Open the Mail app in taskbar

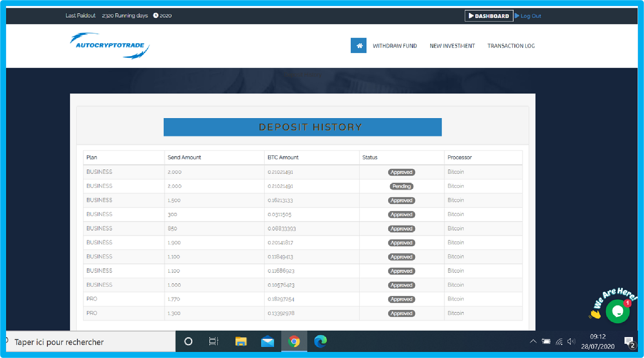(x=268, y=341)
